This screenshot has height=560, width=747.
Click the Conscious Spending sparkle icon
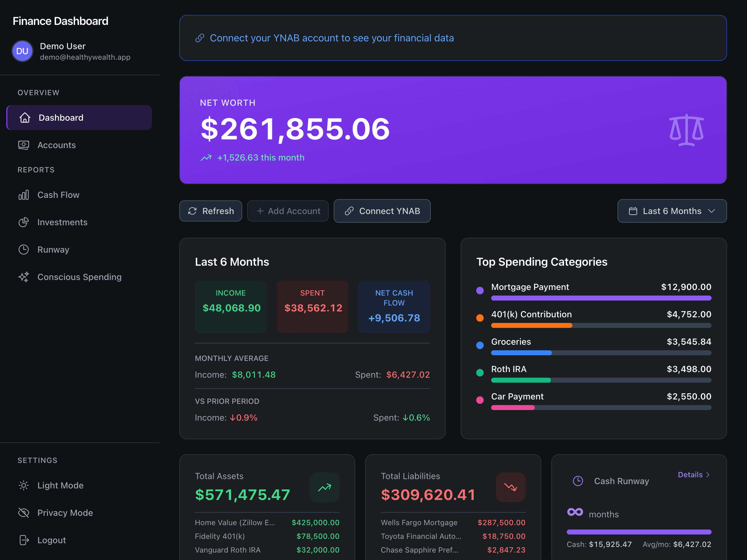coord(24,277)
